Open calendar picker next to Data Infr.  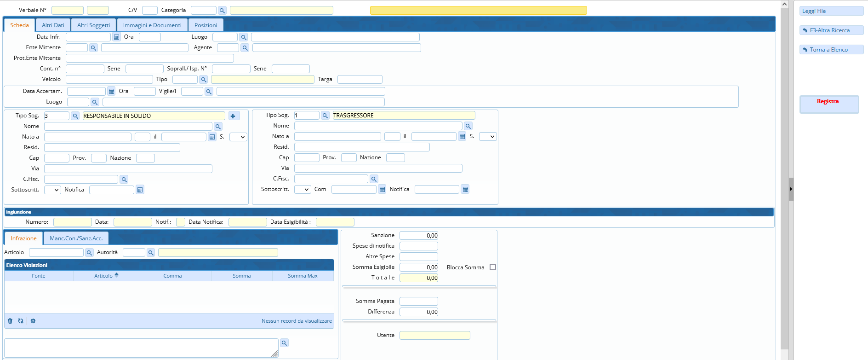pyautogui.click(x=116, y=37)
